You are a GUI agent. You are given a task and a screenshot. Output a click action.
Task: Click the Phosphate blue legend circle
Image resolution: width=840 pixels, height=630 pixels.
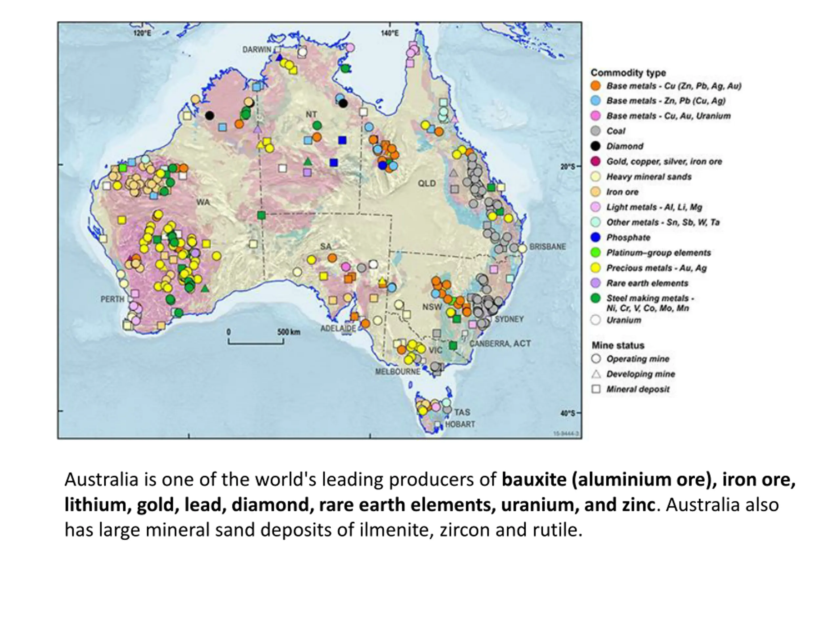pos(596,237)
